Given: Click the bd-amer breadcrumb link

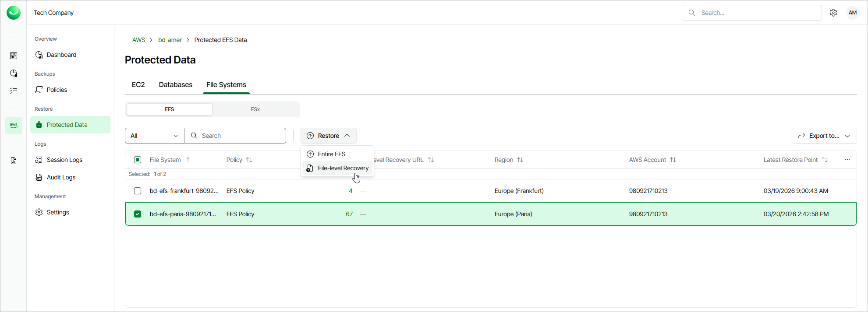Looking at the screenshot, I should [x=170, y=40].
